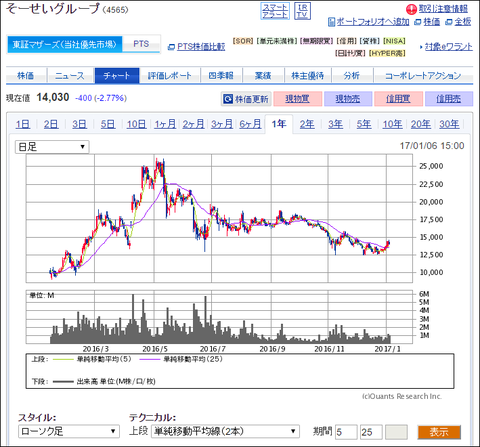Go to the ニュース tab
480x447 pixels.
70,76
